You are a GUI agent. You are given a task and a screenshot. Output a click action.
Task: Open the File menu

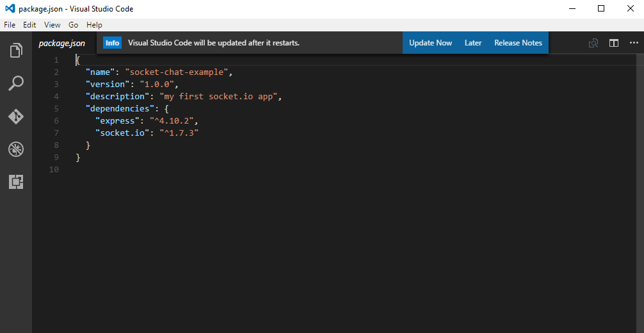[x=10, y=25]
